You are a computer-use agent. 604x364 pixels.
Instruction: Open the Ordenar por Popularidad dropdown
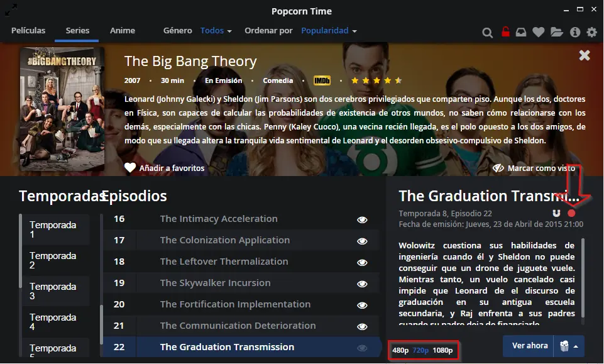pos(329,30)
